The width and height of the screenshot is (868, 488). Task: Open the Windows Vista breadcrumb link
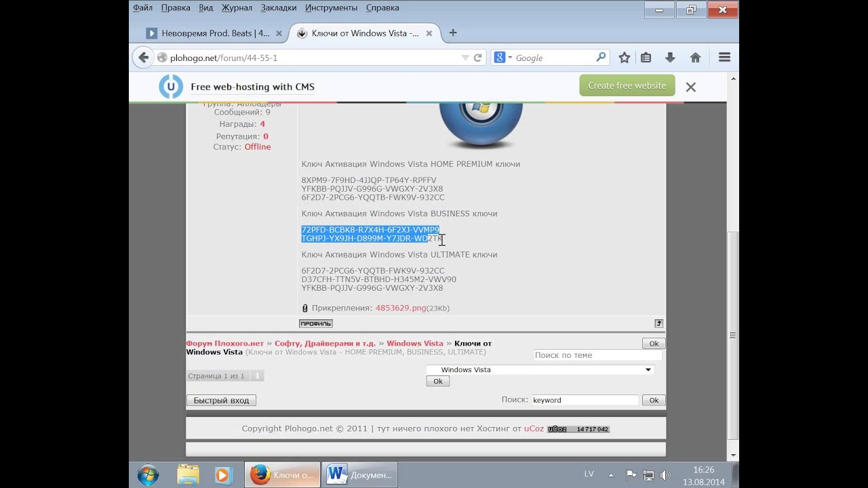tap(415, 344)
